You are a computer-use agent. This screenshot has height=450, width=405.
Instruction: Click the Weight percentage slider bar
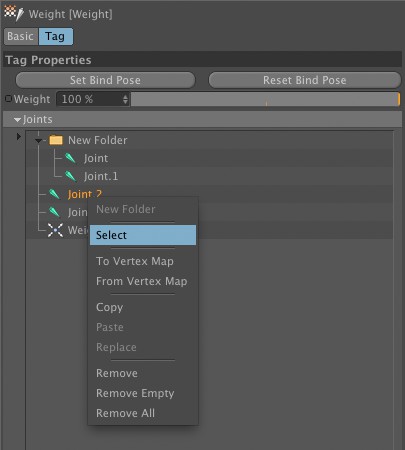pos(265,99)
